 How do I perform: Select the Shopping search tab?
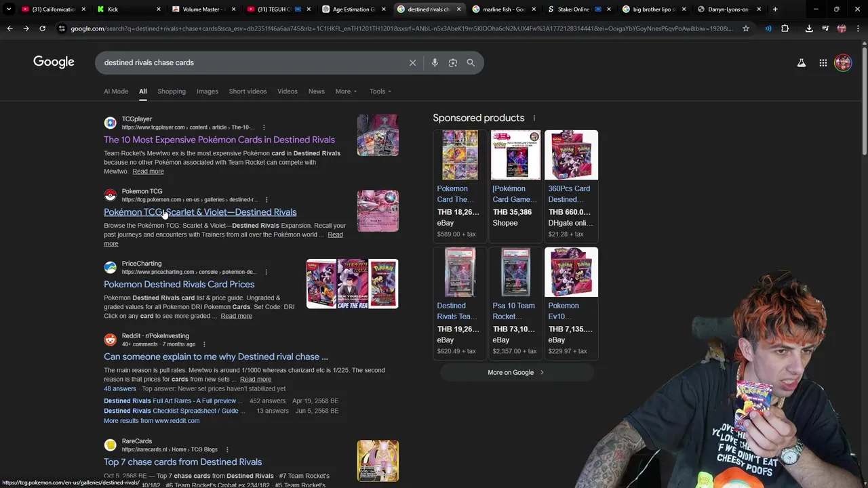click(172, 91)
